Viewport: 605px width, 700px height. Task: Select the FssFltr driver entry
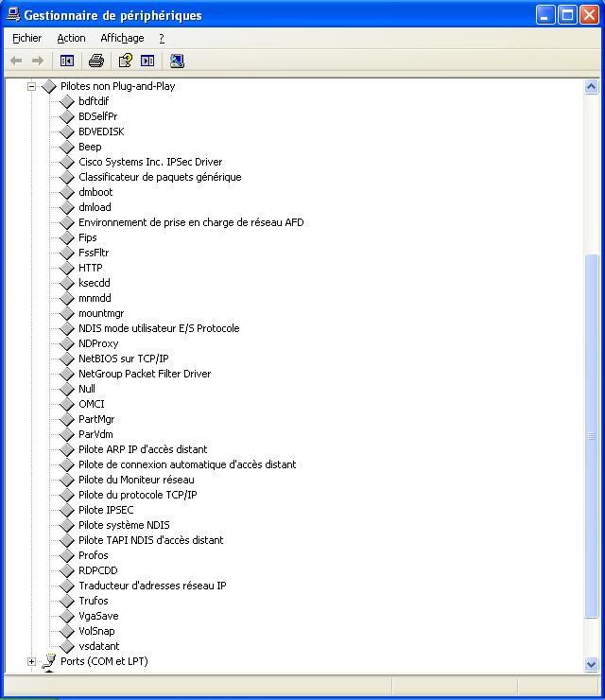click(x=94, y=254)
